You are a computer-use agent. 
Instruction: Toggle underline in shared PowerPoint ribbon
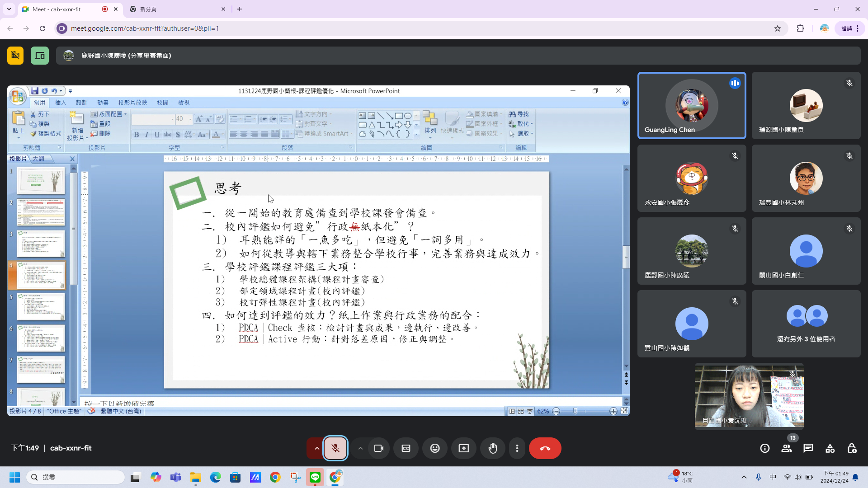(157, 134)
